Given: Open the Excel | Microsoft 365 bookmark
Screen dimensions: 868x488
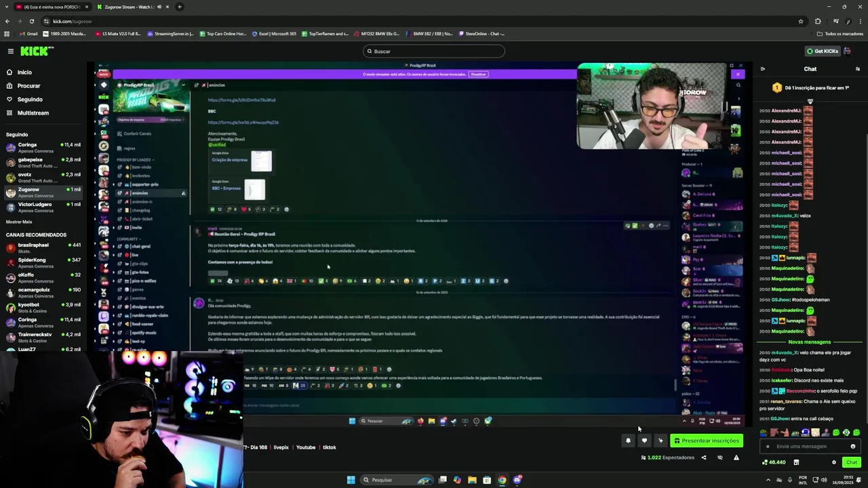Looking at the screenshot, I should click(x=274, y=33).
